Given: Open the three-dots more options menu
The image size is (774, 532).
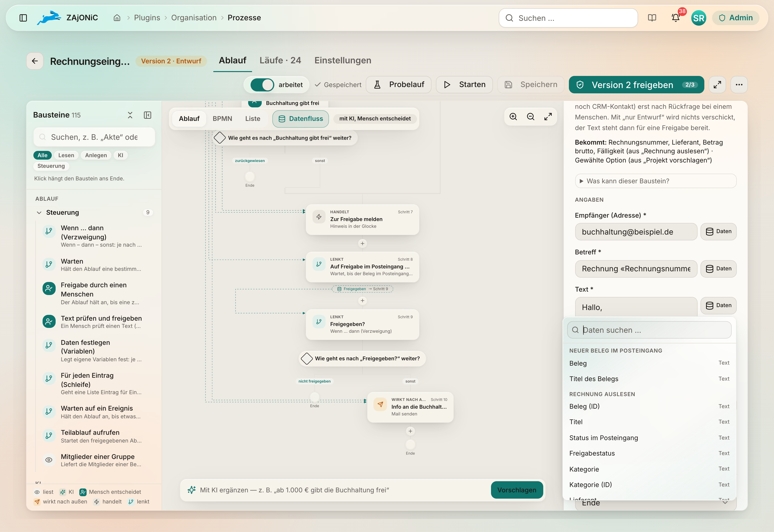Looking at the screenshot, I should pos(739,85).
